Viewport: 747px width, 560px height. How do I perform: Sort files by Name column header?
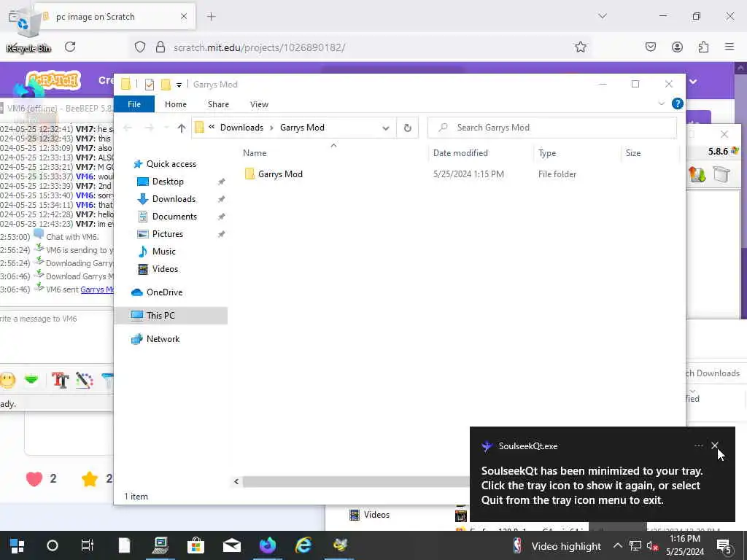[255, 153]
